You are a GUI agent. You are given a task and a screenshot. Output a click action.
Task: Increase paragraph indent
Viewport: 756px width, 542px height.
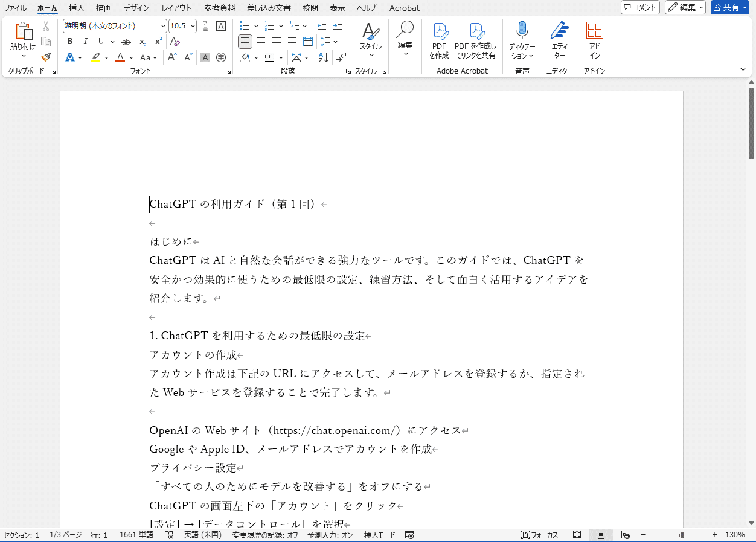(x=338, y=26)
